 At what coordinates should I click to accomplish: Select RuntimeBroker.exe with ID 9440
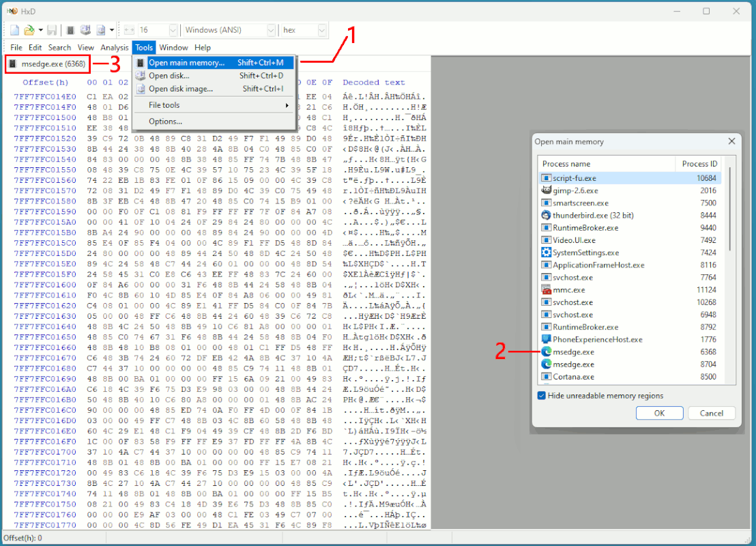click(x=630, y=228)
